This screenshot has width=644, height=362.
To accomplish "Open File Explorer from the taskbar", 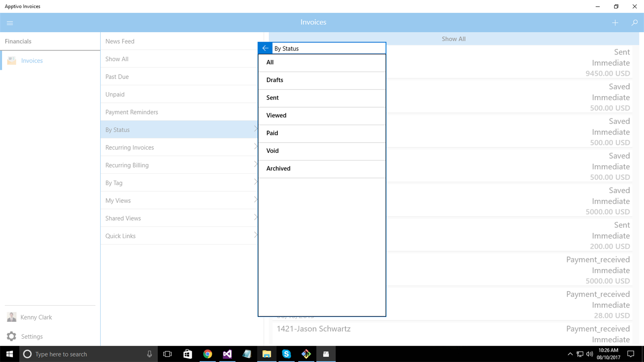I will (x=267, y=354).
